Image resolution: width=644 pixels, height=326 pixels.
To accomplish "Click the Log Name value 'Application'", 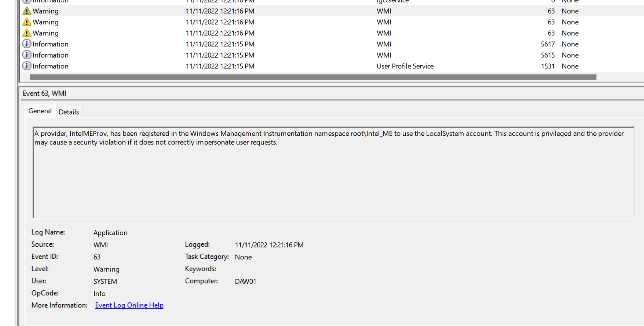I will click(110, 233).
